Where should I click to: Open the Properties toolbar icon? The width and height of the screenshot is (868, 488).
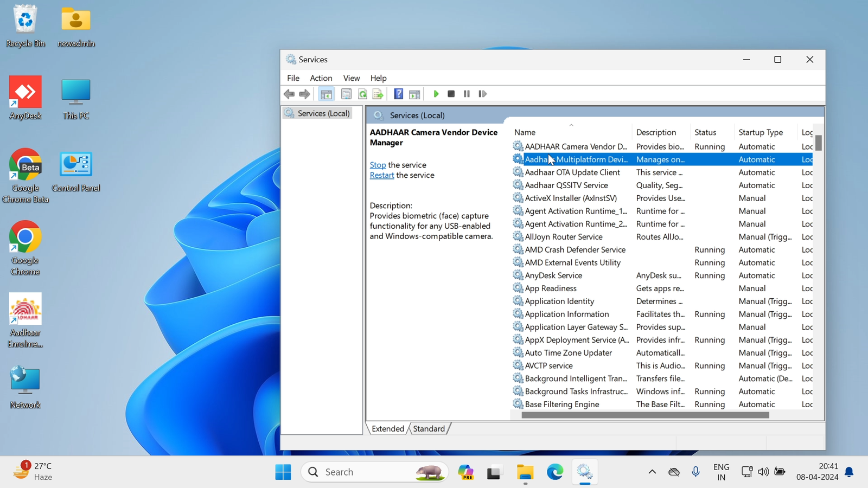pyautogui.click(x=346, y=94)
